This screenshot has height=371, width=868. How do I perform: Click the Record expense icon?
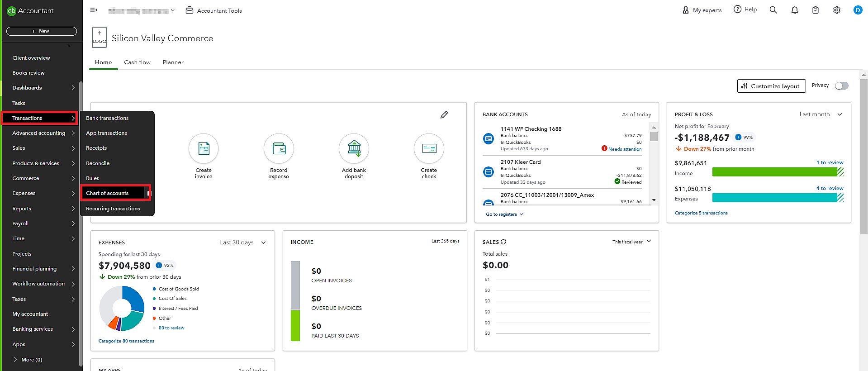click(x=279, y=148)
